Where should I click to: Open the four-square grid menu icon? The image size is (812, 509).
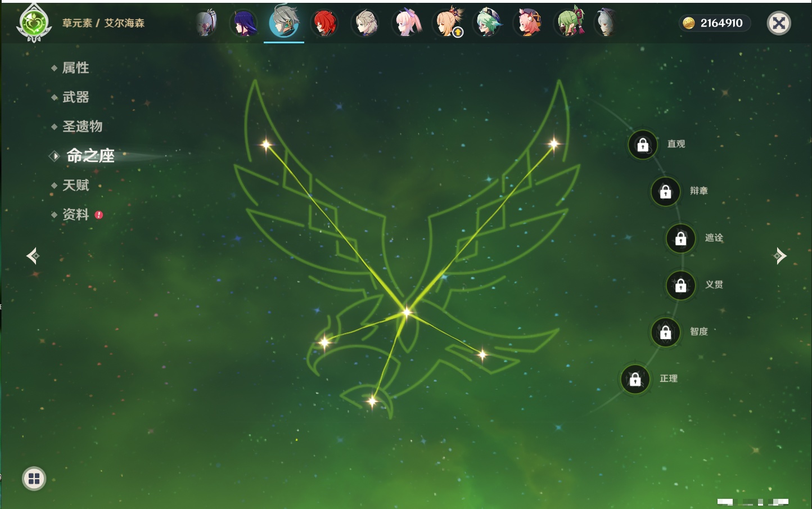[34, 479]
